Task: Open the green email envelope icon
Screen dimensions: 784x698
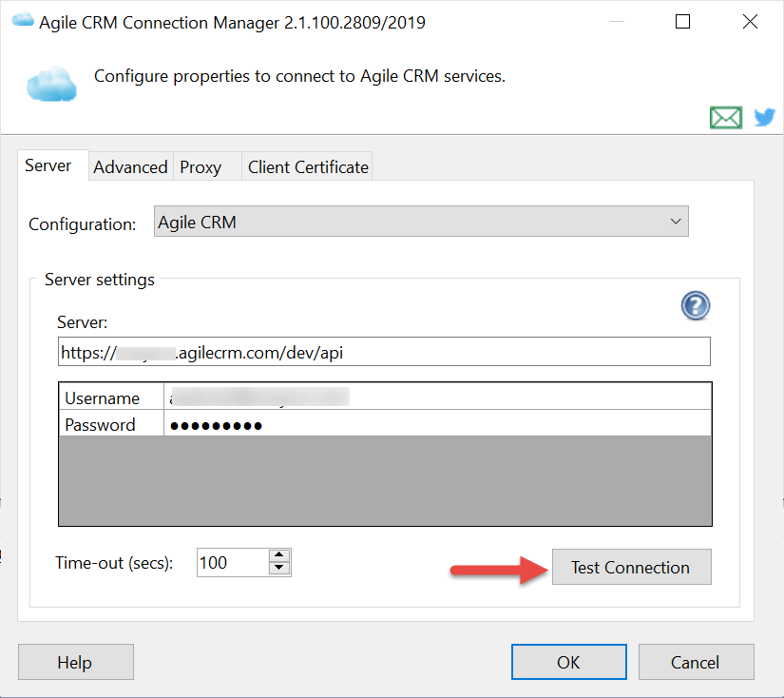Action: [x=725, y=118]
